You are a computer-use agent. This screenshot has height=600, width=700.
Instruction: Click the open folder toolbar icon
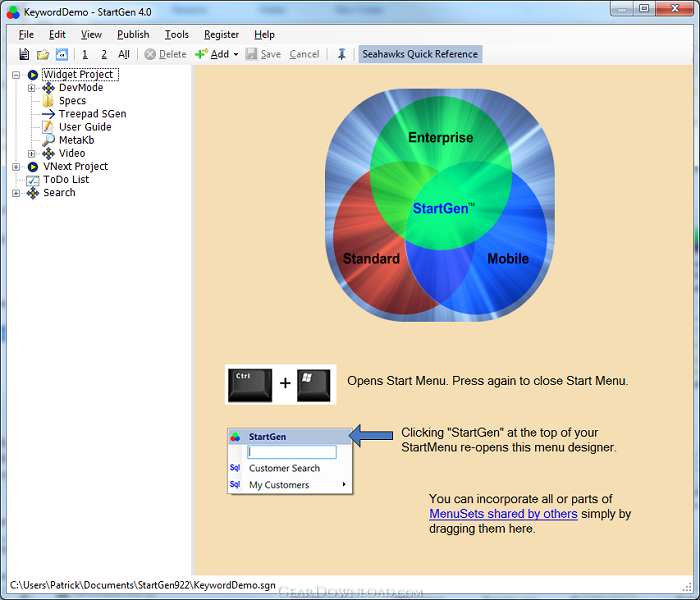pyautogui.click(x=43, y=54)
